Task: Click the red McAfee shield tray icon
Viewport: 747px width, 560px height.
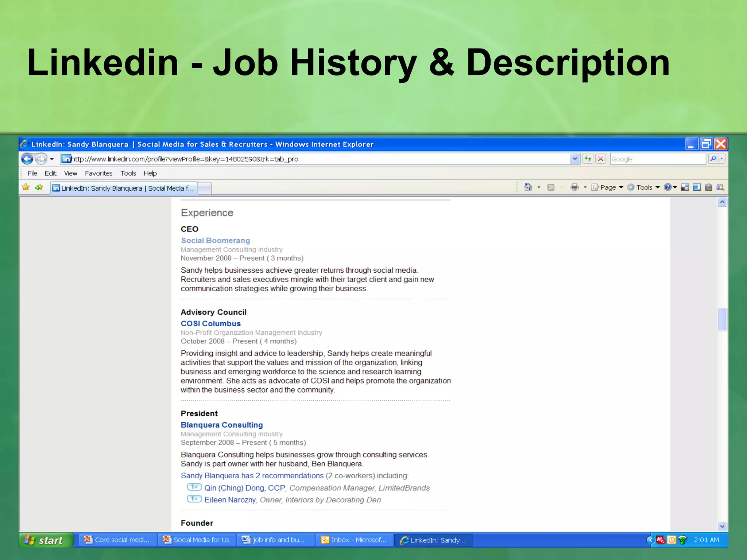Action: pos(661,540)
